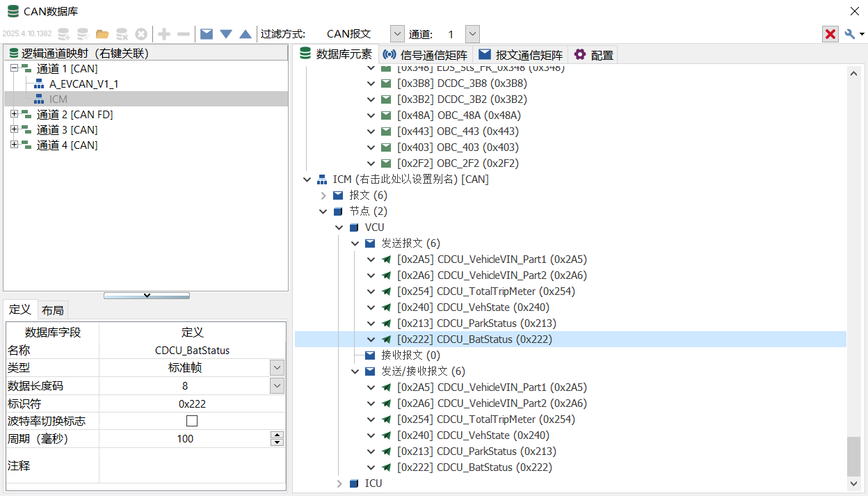Select CDCU_VehicleVIN_Part2 under 发送报文
The image size is (868, 496).
(492, 275)
